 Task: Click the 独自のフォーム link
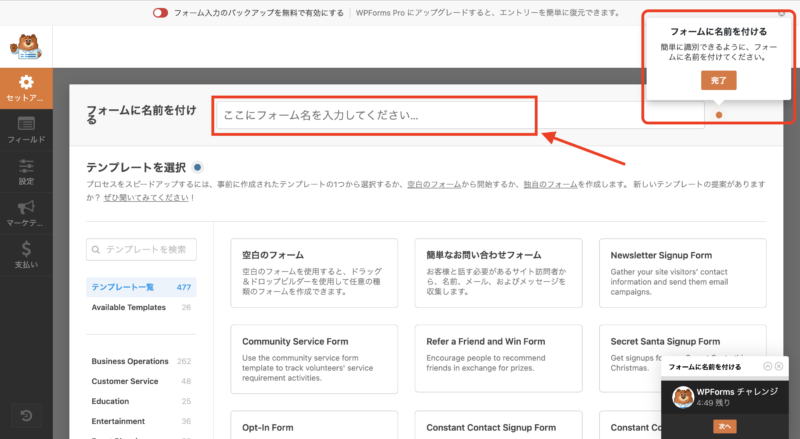pos(551,184)
